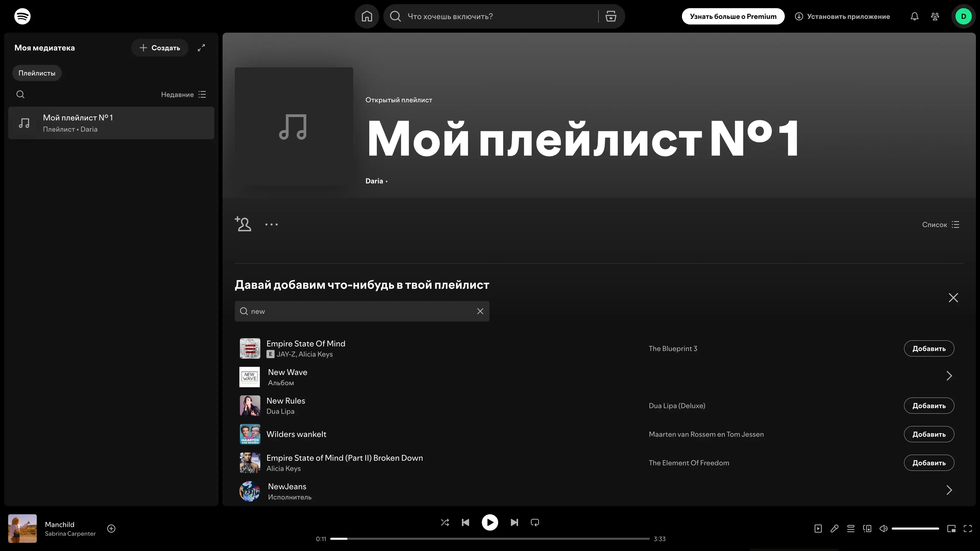
Task: Toggle repeat mode
Action: [x=535, y=522]
